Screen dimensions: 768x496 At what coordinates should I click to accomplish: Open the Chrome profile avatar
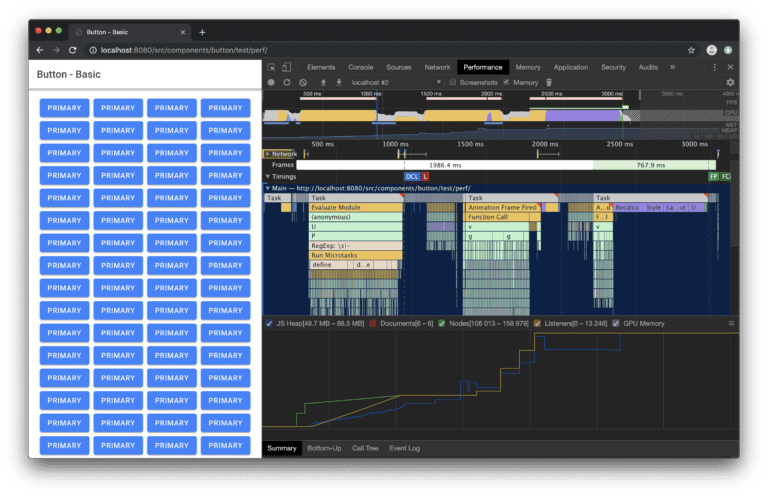(712, 50)
